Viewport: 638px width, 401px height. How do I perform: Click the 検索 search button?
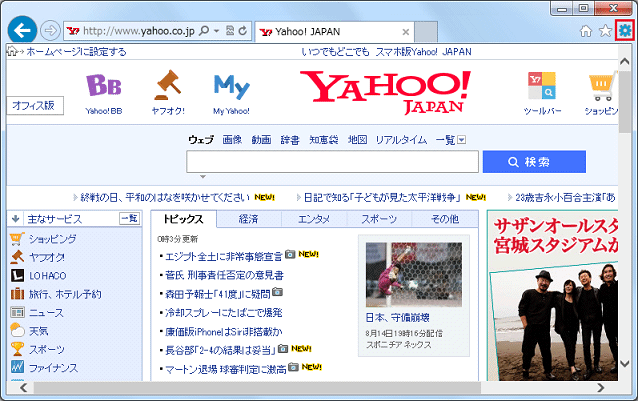534,162
